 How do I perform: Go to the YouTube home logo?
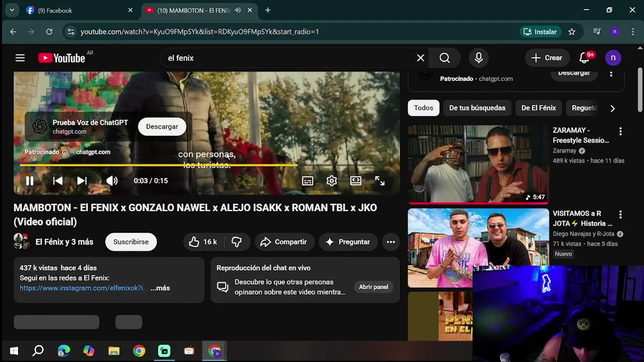click(x=62, y=58)
